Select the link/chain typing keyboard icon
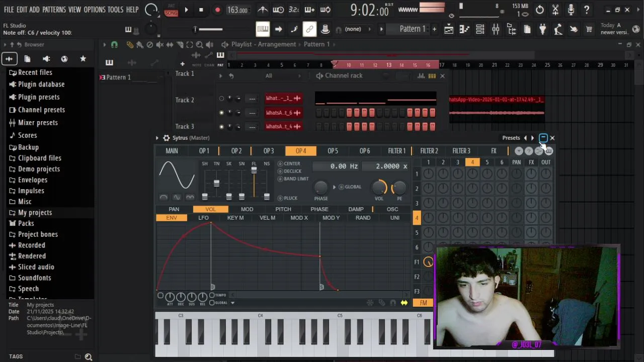This screenshot has width=644, height=362. click(309, 30)
